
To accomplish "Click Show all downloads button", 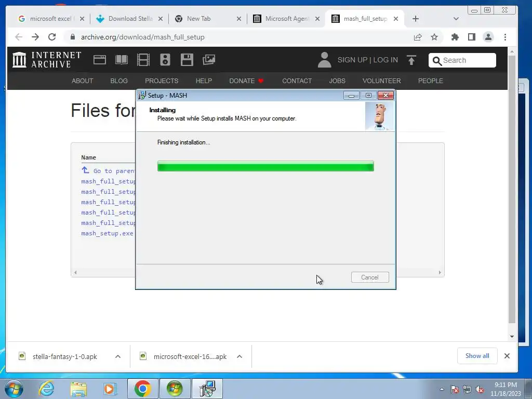I will [x=477, y=355].
